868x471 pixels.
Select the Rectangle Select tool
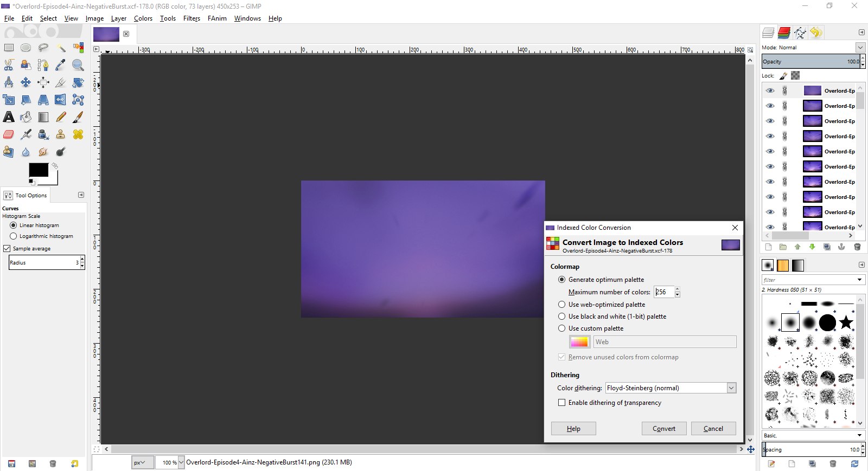pyautogui.click(x=9, y=48)
